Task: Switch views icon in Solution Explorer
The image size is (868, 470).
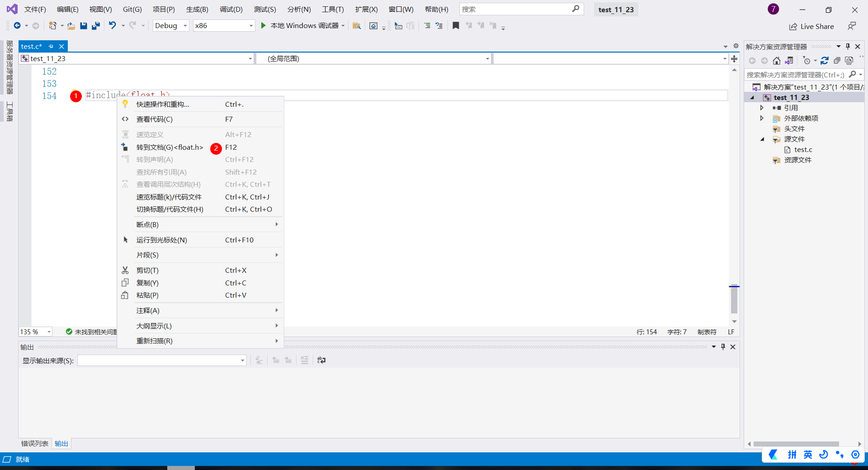Action: (x=789, y=61)
